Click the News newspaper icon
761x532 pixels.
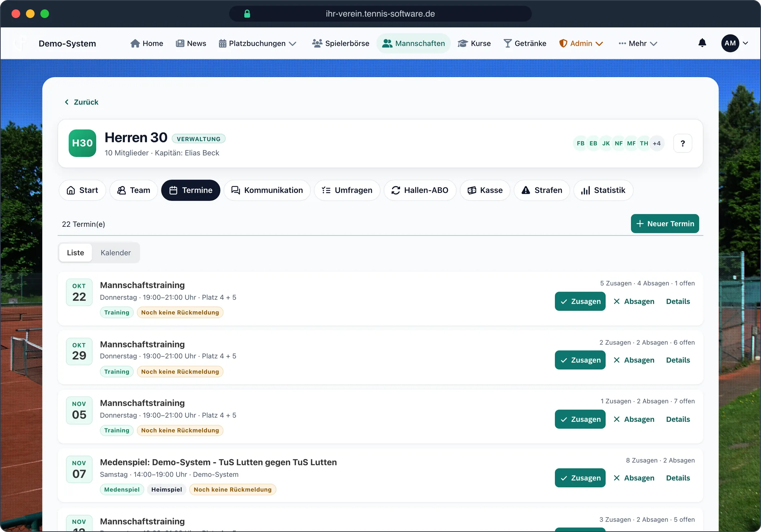[x=180, y=43]
